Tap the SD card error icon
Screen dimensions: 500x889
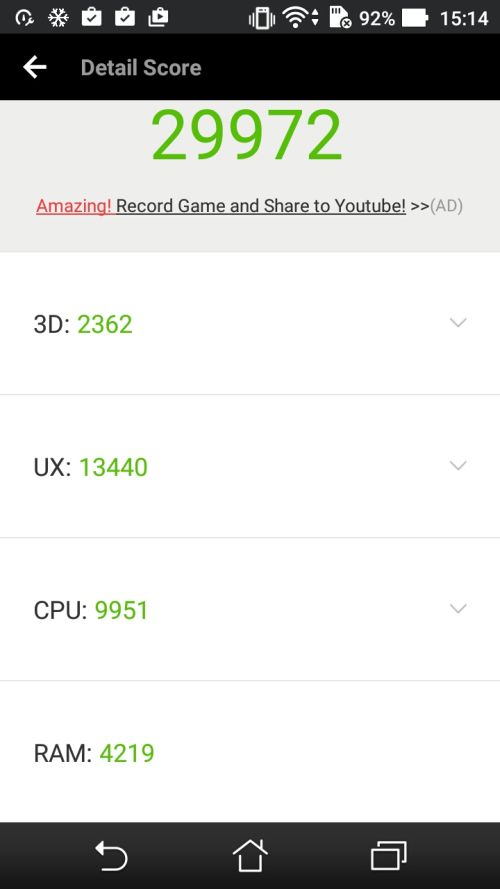tap(340, 18)
